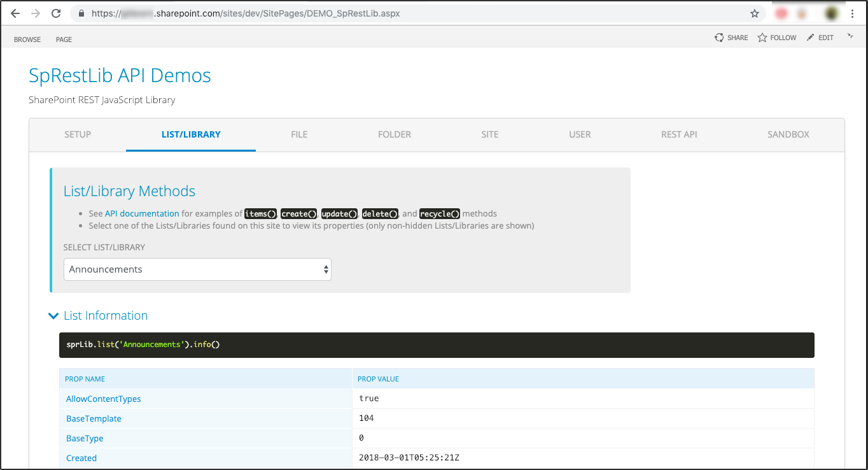Click the Edit pencil icon

[810, 38]
